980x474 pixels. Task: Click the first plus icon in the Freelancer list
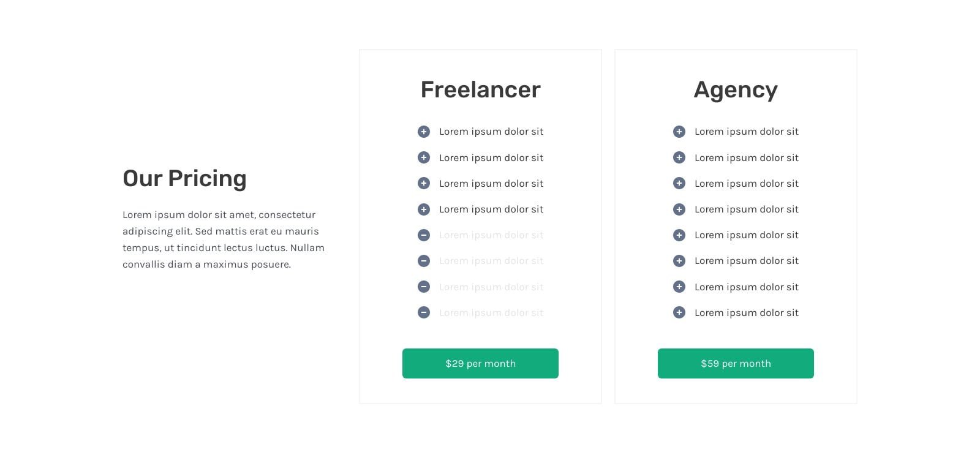(x=423, y=132)
